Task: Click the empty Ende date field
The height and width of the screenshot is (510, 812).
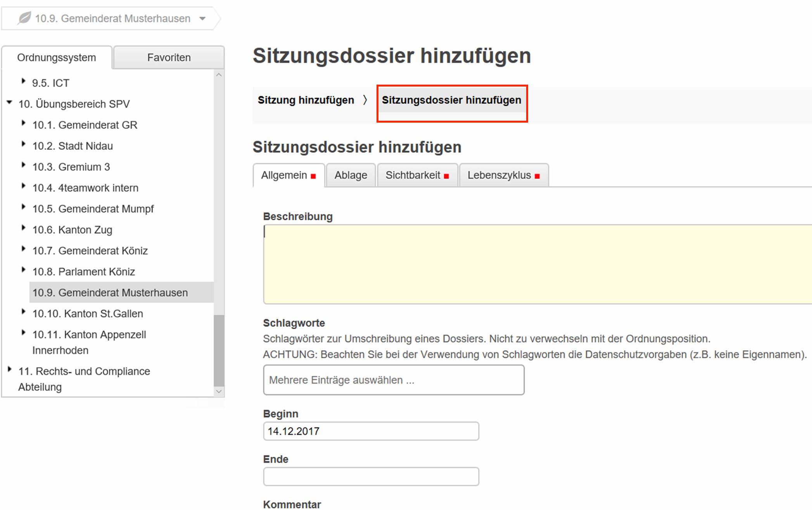Action: click(371, 477)
